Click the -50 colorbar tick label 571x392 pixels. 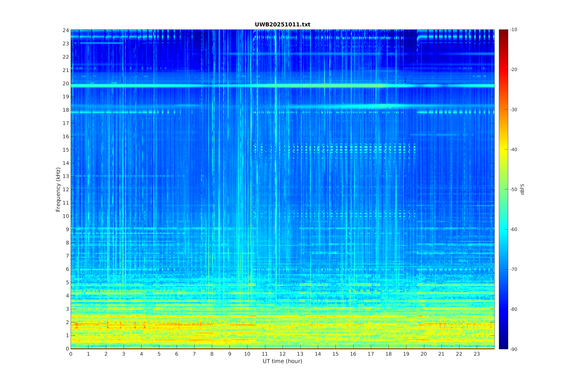click(513, 189)
